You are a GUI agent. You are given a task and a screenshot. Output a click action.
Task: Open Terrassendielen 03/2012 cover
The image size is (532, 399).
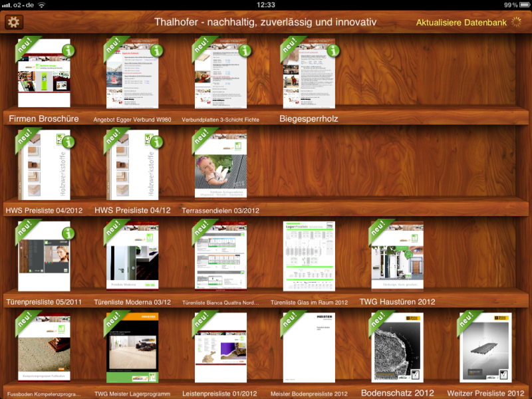(x=221, y=164)
